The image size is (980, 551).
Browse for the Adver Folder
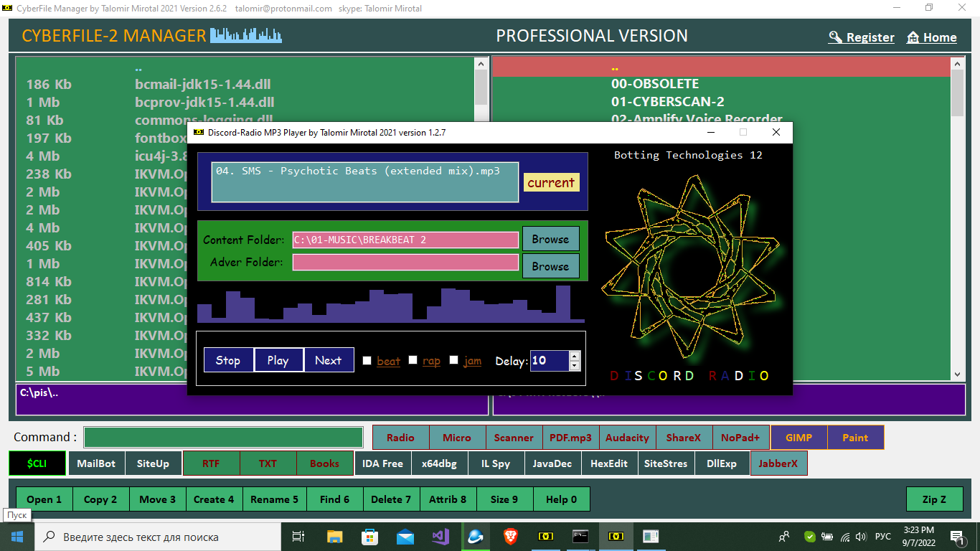[x=550, y=266]
